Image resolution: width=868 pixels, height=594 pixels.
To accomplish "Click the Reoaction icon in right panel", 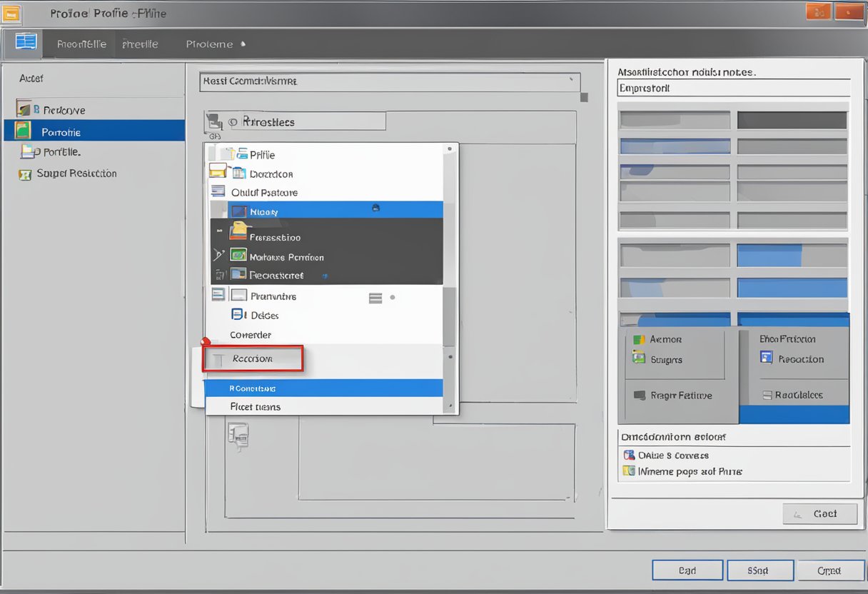I will coord(767,358).
